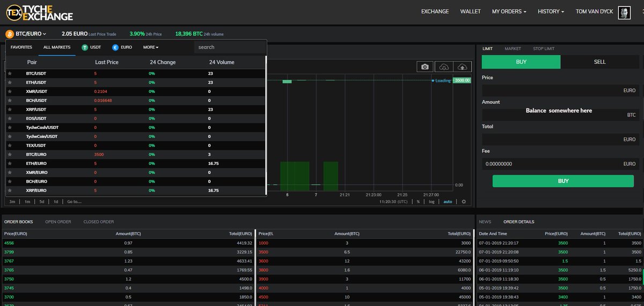Expand the BTC/EURO pair selector
This screenshot has height=306, width=644.
[x=31, y=34]
